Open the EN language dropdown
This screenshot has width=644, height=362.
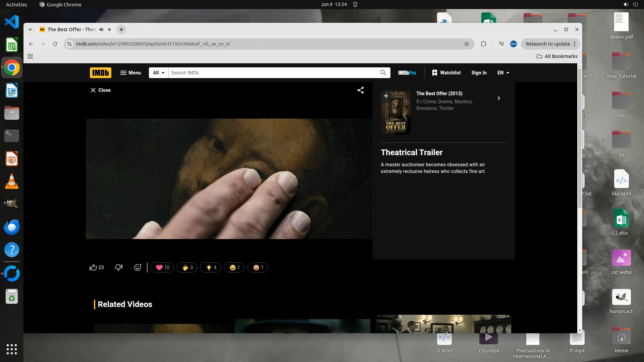click(x=503, y=73)
